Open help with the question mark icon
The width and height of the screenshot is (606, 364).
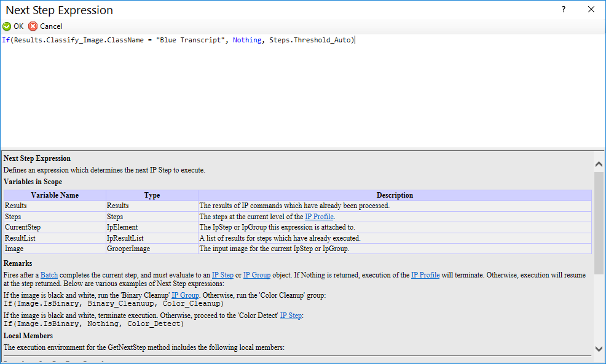(x=564, y=10)
